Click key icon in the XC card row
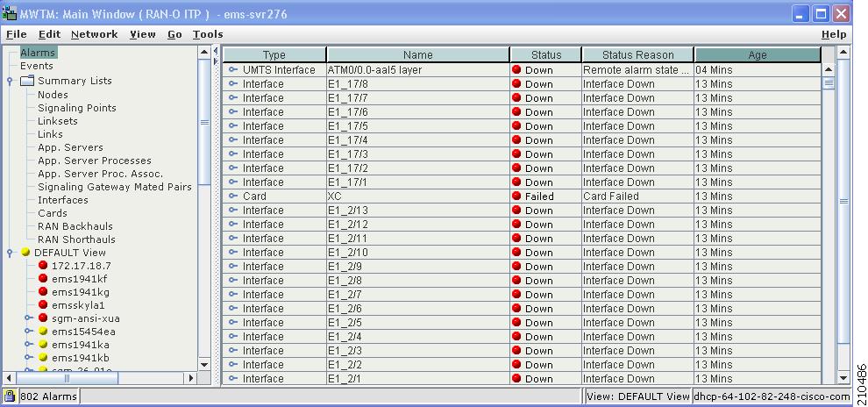 [233, 196]
